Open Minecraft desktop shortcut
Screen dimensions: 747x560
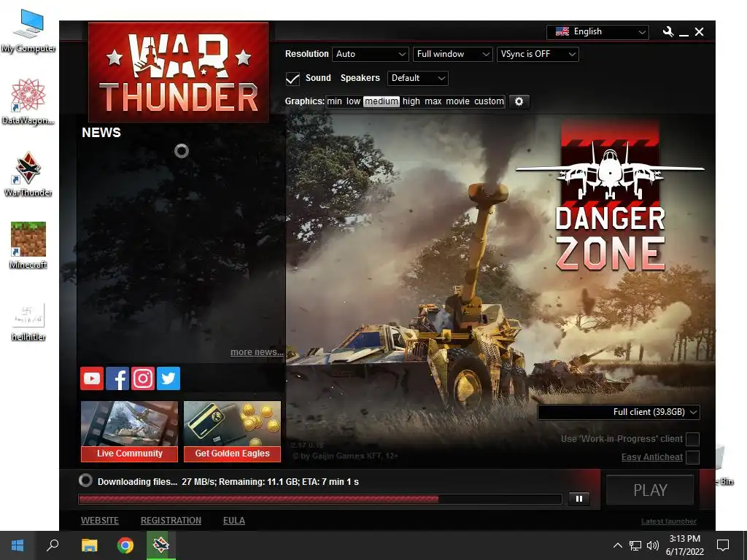pyautogui.click(x=28, y=246)
